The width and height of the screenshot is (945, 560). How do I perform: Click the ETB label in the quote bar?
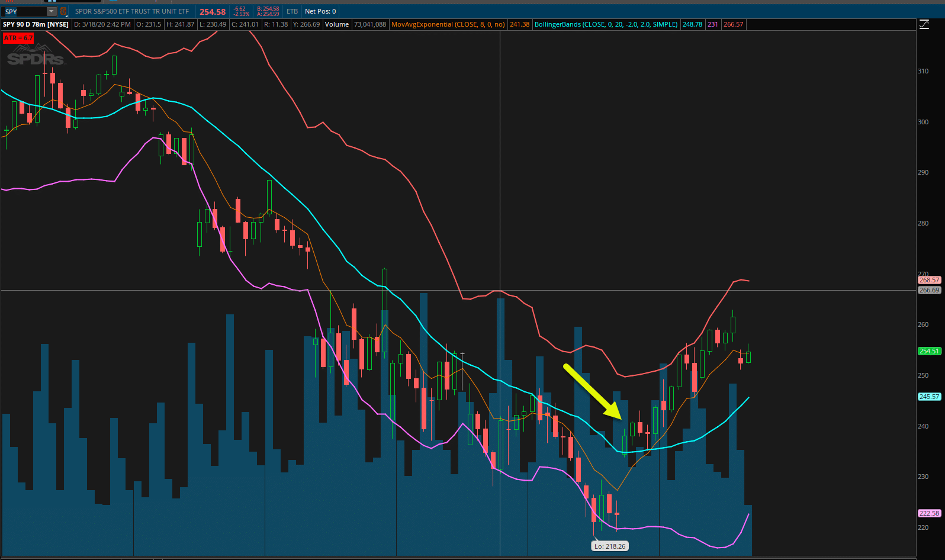292,11
